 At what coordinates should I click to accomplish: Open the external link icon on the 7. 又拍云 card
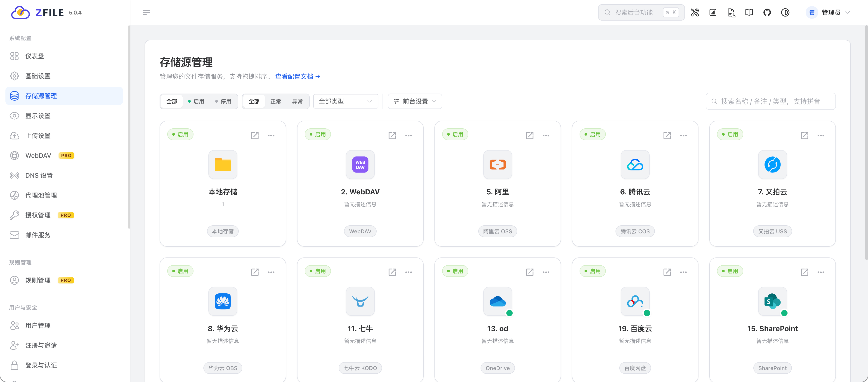[804, 135]
